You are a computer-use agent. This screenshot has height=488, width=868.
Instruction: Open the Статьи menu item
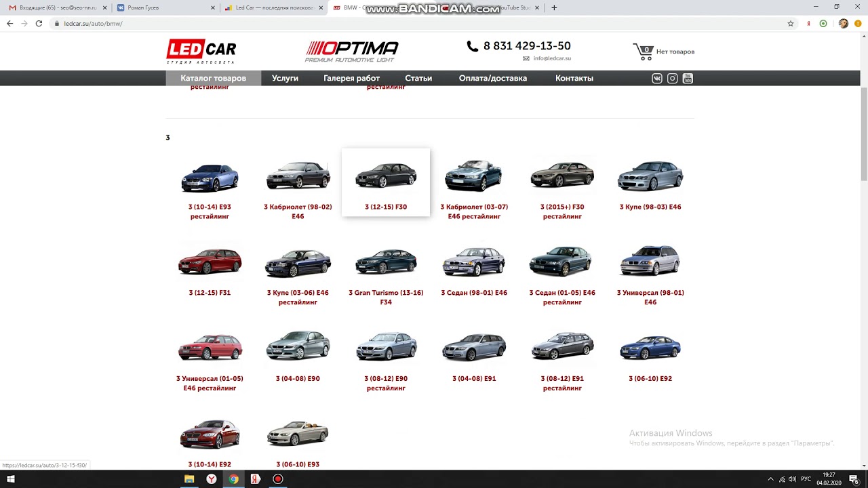coord(418,79)
